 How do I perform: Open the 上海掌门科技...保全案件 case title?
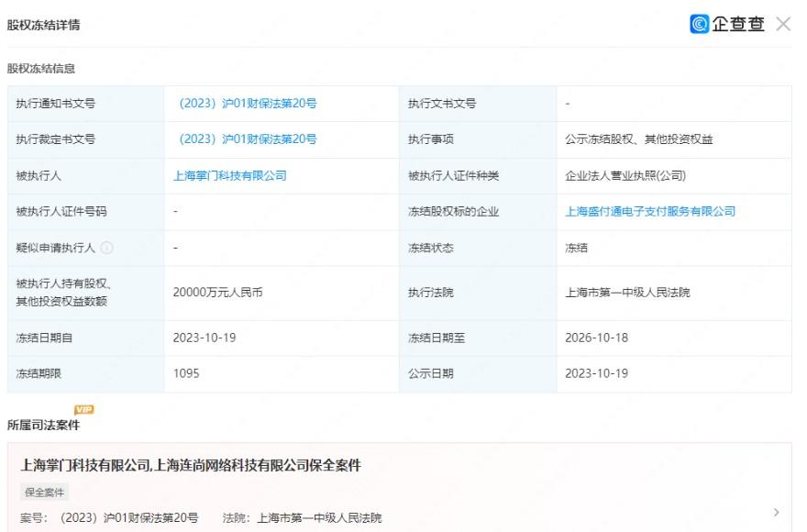(x=191, y=466)
